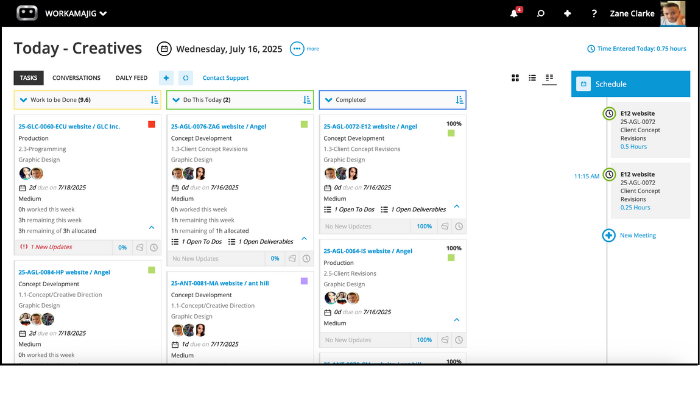
Task: Set percent complete on ECU website card
Action: point(122,247)
